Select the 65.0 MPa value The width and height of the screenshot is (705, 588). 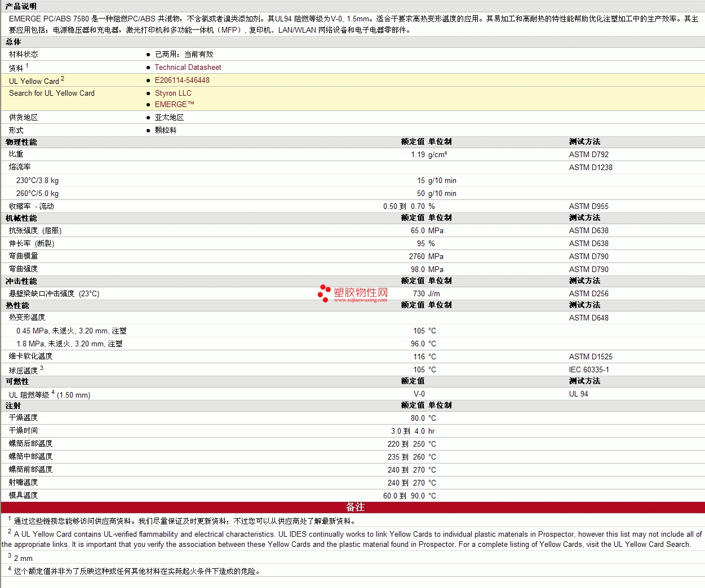click(x=427, y=230)
